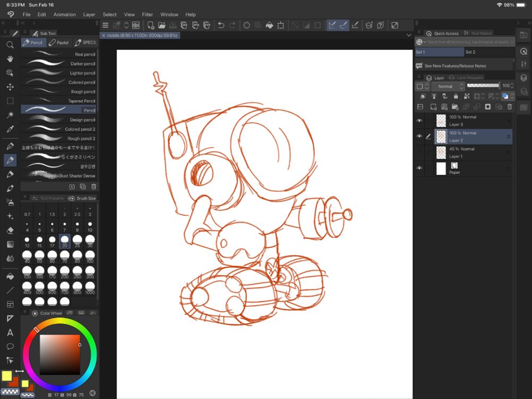Click the Undo arrow in the command bar
Screen dimensions: 532x399
click(221, 25)
